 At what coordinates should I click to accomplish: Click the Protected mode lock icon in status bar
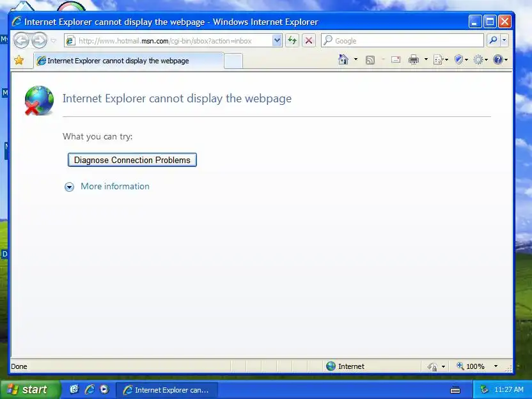click(432, 366)
